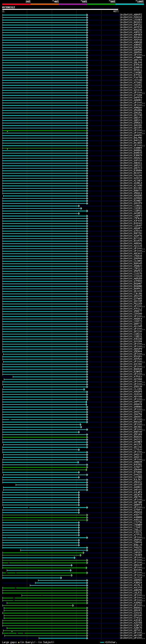Select UniRef100_B9SEC1 label
This screenshot has height=644, width=146.
[x=131, y=70]
